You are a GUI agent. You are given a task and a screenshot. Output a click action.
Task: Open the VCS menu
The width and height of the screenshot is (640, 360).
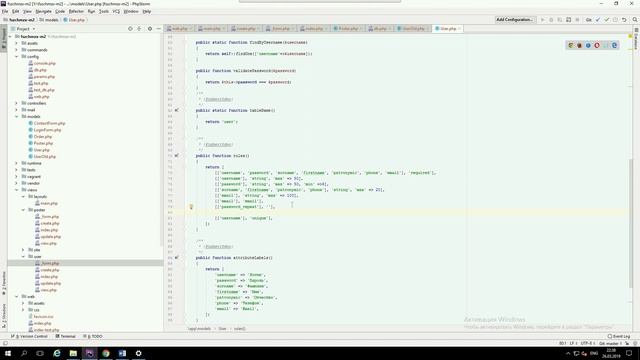click(116, 11)
